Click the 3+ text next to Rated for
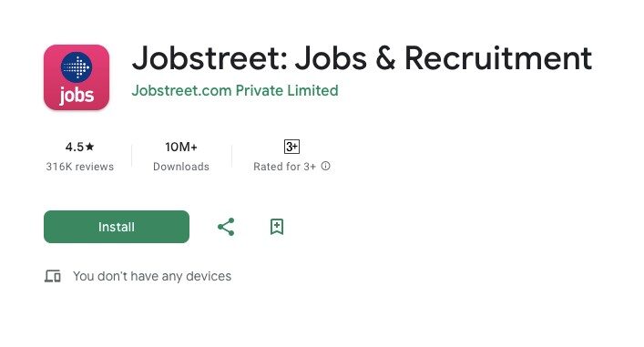644x347 pixels. click(310, 167)
